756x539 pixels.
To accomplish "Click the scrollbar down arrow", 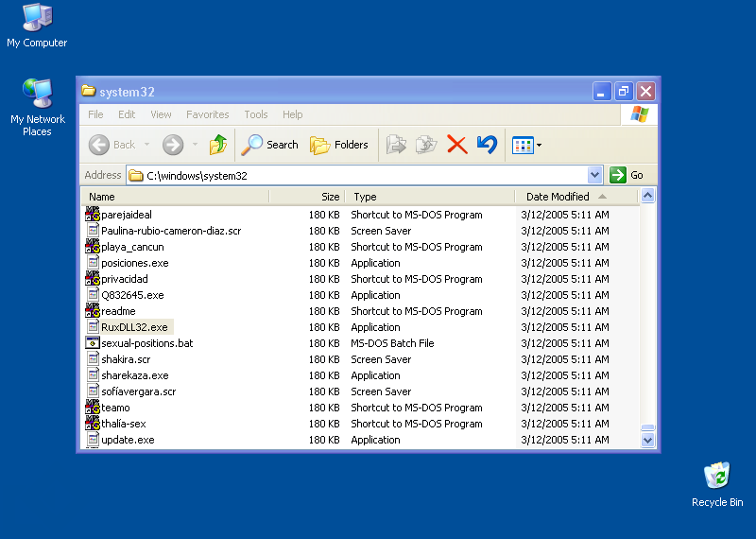I will tap(647, 440).
